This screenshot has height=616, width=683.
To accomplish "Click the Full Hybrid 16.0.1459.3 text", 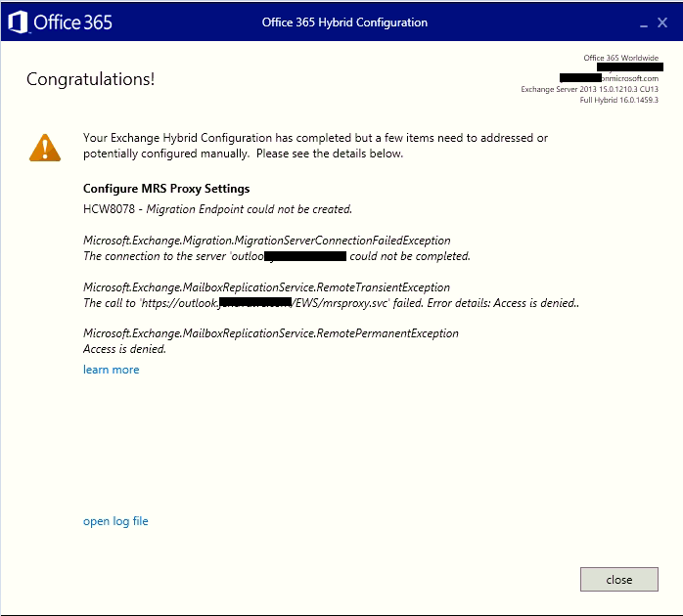I will pyautogui.click(x=618, y=100).
